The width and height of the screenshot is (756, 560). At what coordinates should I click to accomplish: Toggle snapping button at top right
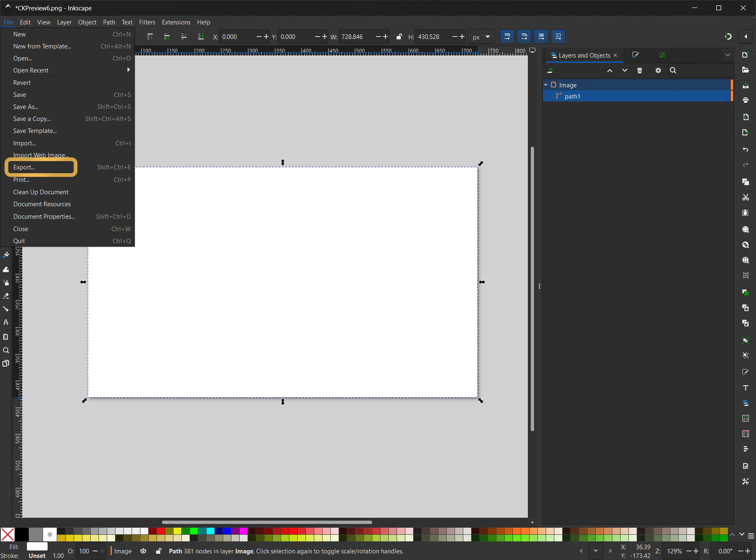click(x=728, y=37)
